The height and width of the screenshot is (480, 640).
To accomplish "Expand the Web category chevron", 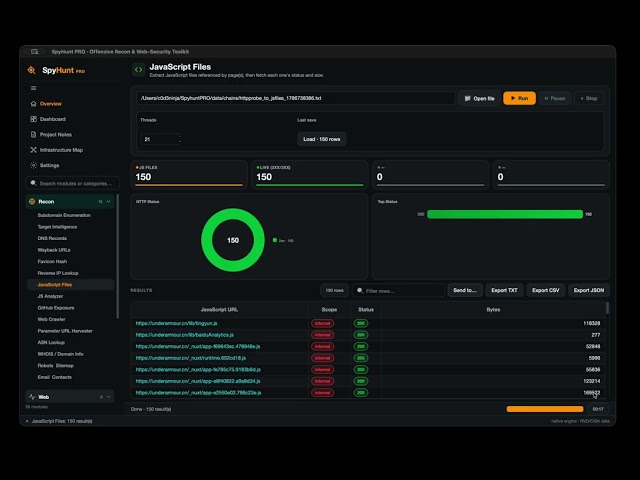I will click(x=109, y=397).
